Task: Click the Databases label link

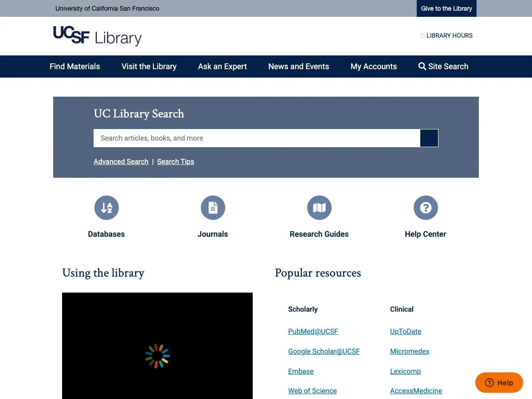Action: (106, 234)
